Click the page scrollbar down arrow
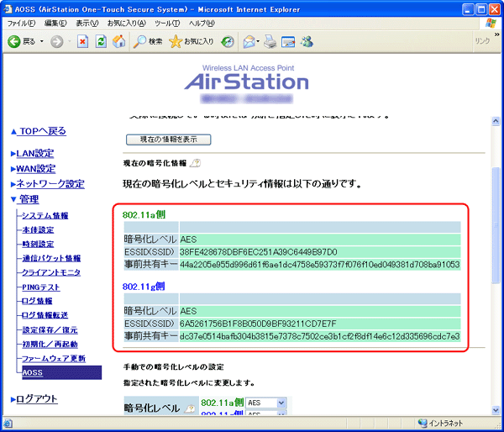Viewport: 504px width, 432px height. coord(496,410)
